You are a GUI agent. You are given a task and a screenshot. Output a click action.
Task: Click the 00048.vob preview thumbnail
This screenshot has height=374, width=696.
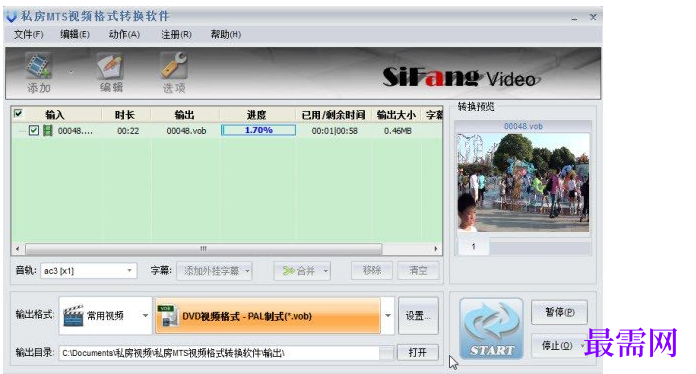pyautogui.click(x=523, y=182)
